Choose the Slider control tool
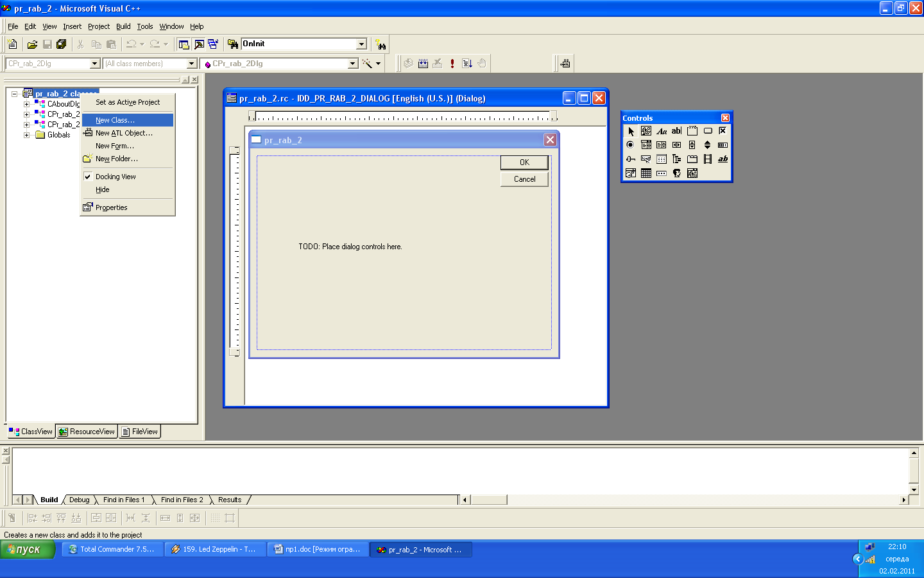 (631, 159)
